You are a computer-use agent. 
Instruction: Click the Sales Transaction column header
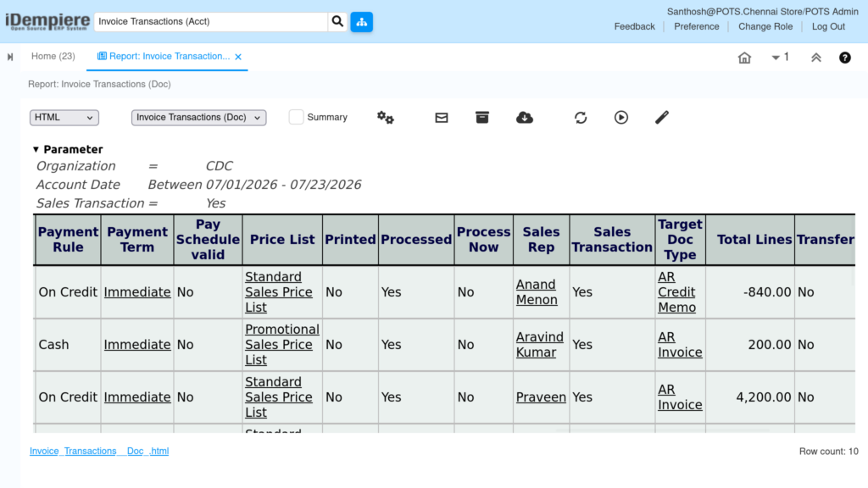612,240
